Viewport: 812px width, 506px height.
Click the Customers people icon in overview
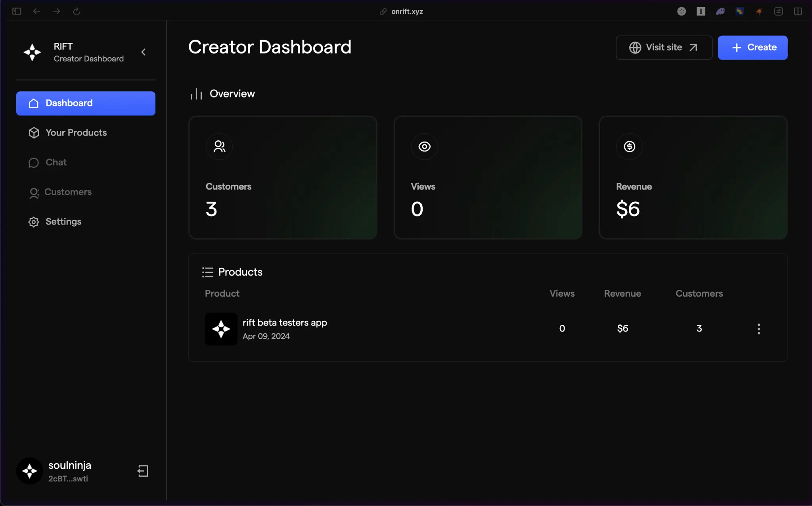pos(219,147)
